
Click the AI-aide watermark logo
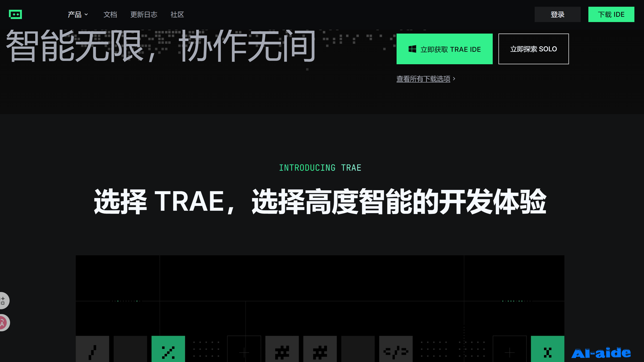[601, 353]
